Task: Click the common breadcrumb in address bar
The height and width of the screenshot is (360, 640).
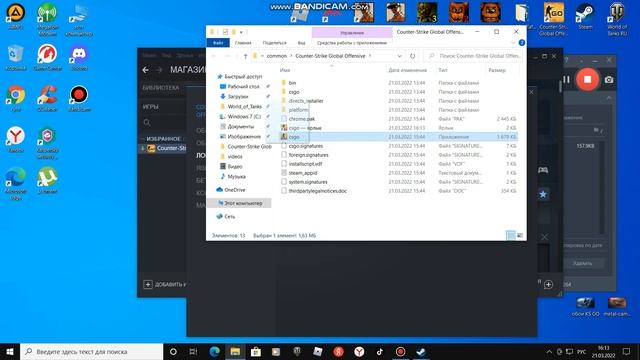Action: (277, 56)
